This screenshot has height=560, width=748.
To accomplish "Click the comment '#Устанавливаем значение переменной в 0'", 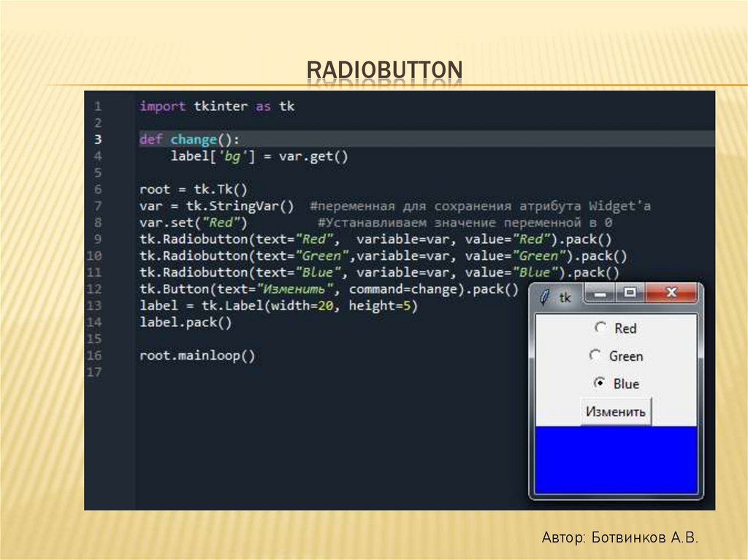I will pos(465,223).
